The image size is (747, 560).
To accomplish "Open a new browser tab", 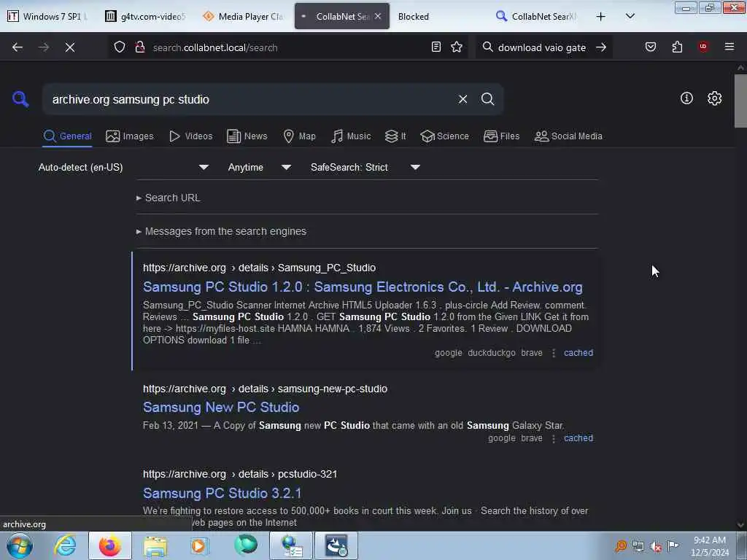I will pyautogui.click(x=601, y=17).
